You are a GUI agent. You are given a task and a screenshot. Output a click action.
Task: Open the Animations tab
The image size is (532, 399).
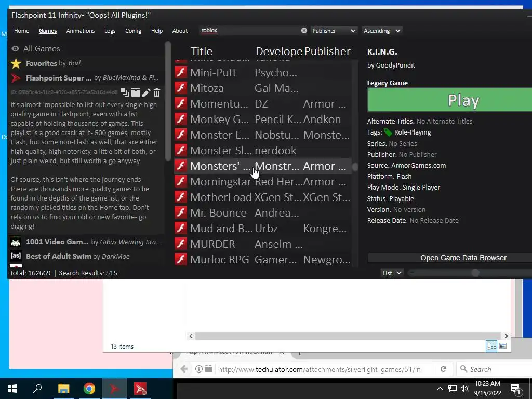click(81, 31)
